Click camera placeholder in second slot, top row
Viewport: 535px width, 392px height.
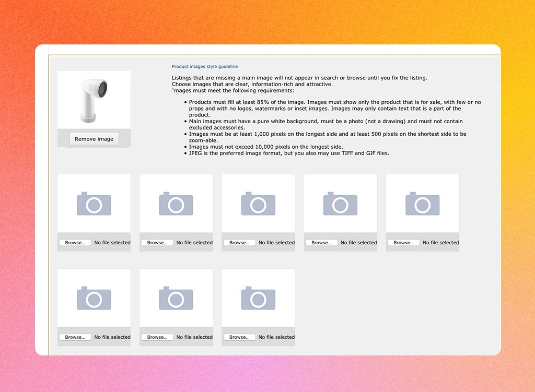[176, 204]
